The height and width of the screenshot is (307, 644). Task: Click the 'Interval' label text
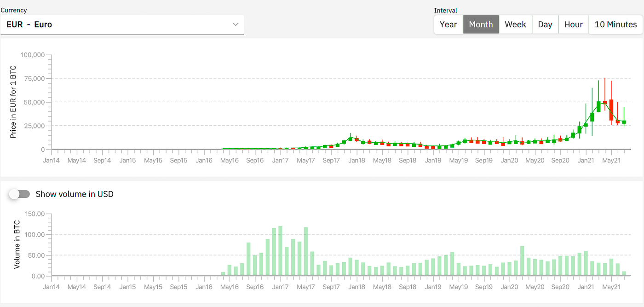(446, 11)
